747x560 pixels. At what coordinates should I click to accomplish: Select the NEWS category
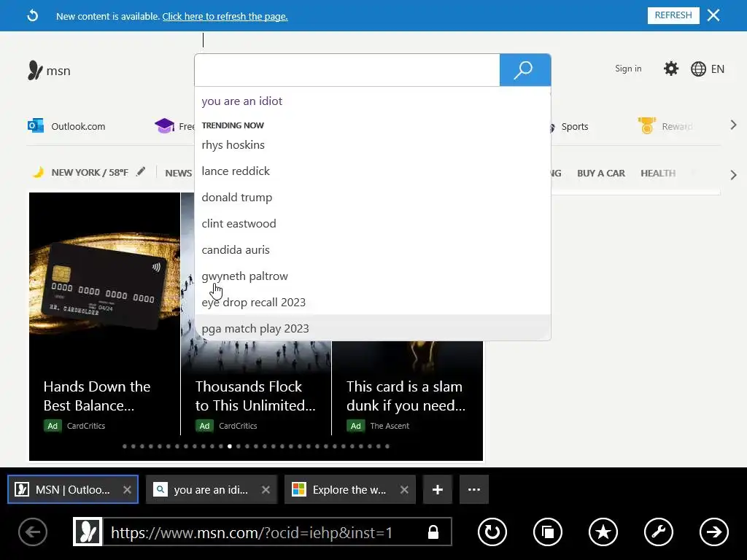pyautogui.click(x=178, y=174)
